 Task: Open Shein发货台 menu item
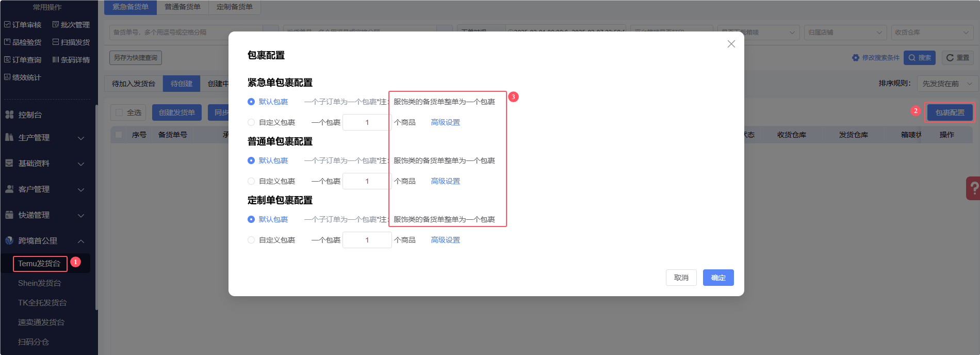click(x=40, y=283)
